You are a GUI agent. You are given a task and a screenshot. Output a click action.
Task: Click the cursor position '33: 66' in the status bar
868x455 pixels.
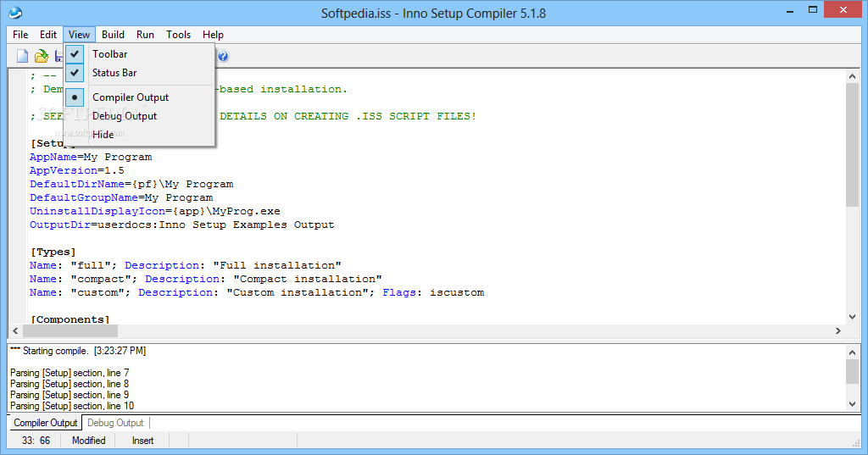pyautogui.click(x=36, y=441)
